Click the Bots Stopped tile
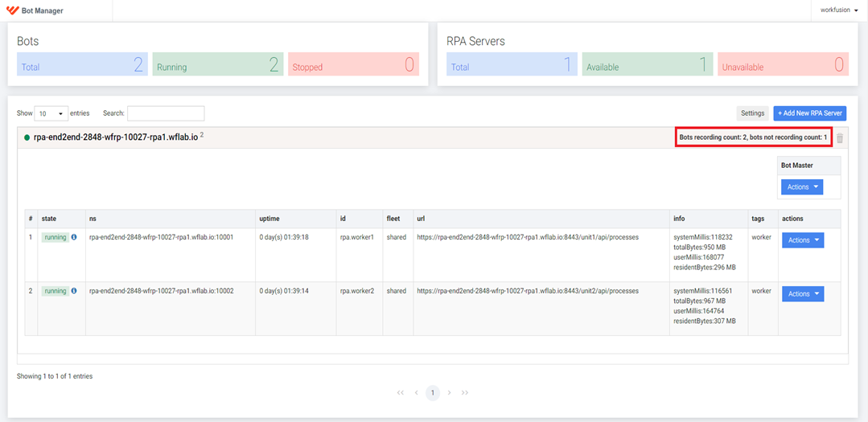This screenshot has width=868, height=422. pyautogui.click(x=353, y=64)
